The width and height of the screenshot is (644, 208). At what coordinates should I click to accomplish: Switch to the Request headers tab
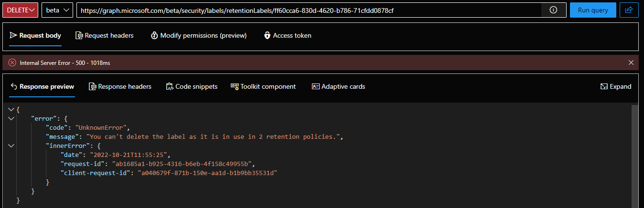tap(105, 35)
